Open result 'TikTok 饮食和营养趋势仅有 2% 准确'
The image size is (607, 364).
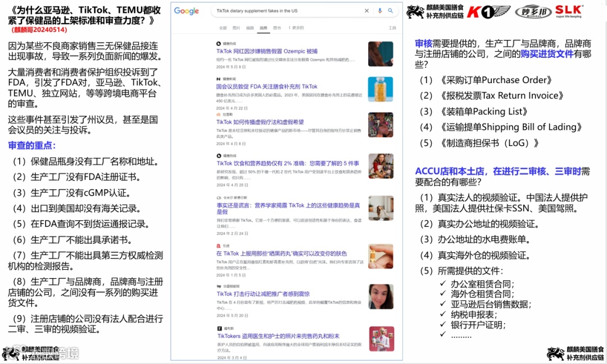pos(288,163)
